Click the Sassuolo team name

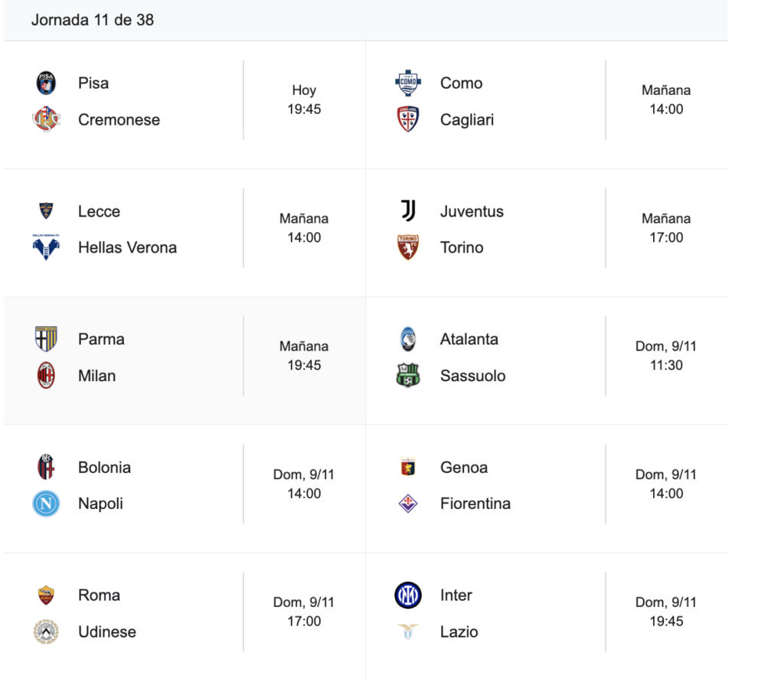click(x=472, y=375)
